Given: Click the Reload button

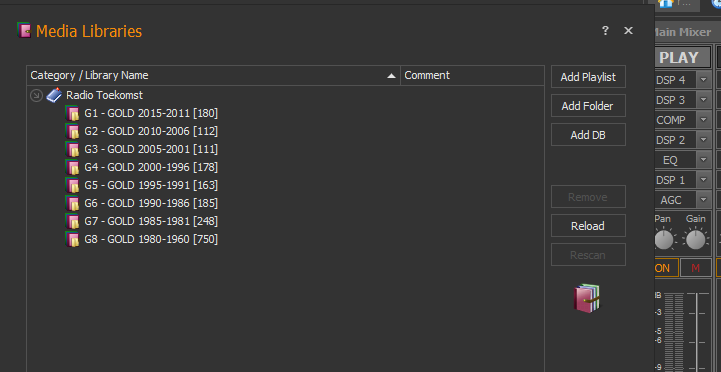Looking at the screenshot, I should pyautogui.click(x=588, y=226).
